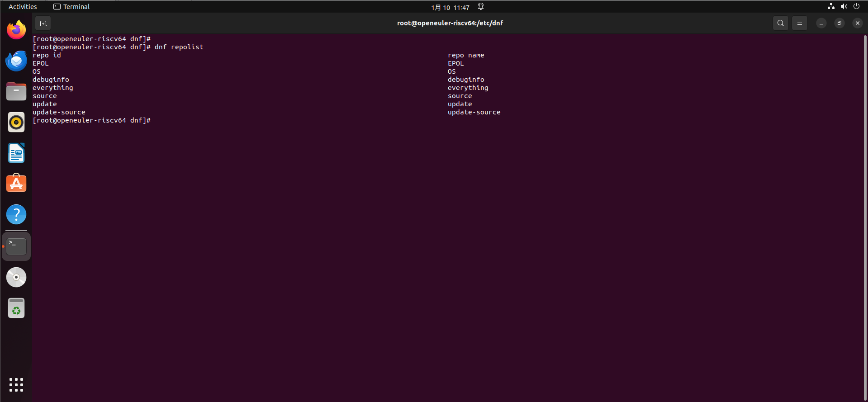Toggle the notification bell indicator
Viewport: 868px width, 402px height.
click(x=481, y=7)
